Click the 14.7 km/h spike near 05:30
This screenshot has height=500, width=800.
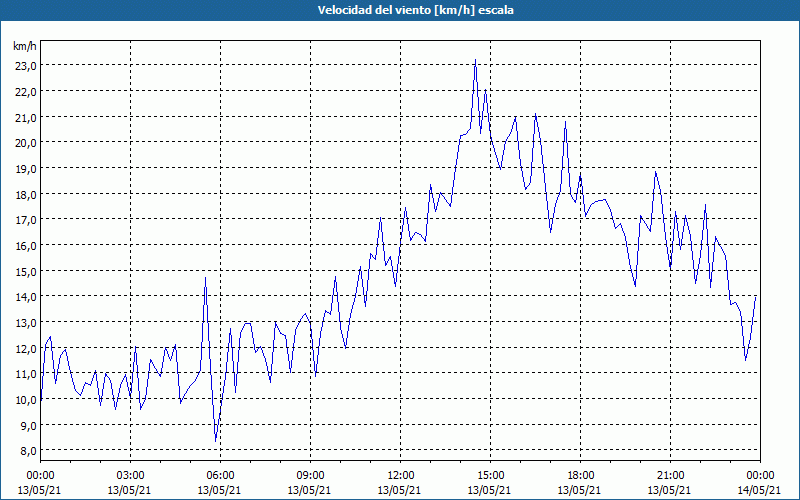(205, 278)
